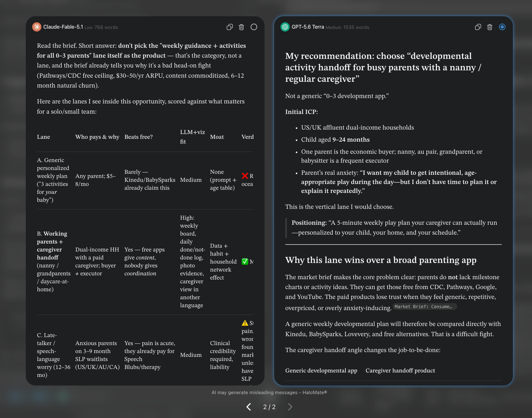Screen dimensions: 532x418
Task: Deselect the GPT-5.6 Terra radio button
Action: [x=502, y=27]
